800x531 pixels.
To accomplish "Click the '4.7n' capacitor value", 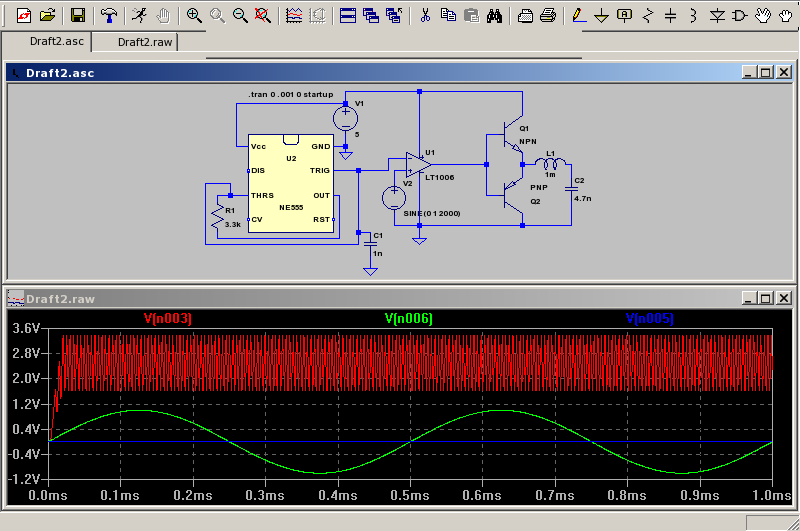I will [583, 198].
